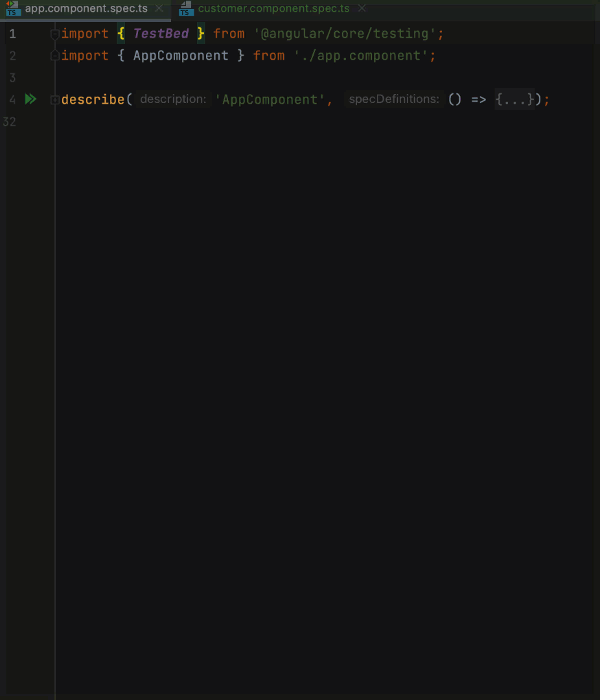Click the TypeScript test icon on app.component.spec.ts tab

[x=12, y=9]
